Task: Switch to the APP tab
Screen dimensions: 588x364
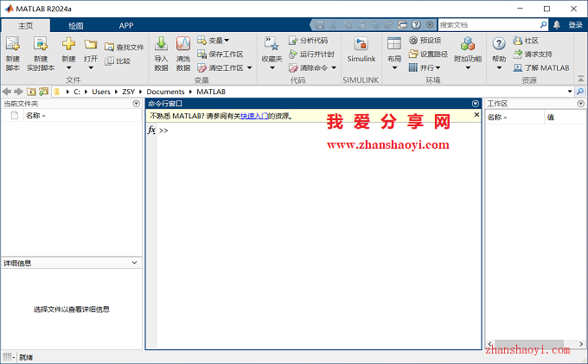Action: tap(126, 25)
